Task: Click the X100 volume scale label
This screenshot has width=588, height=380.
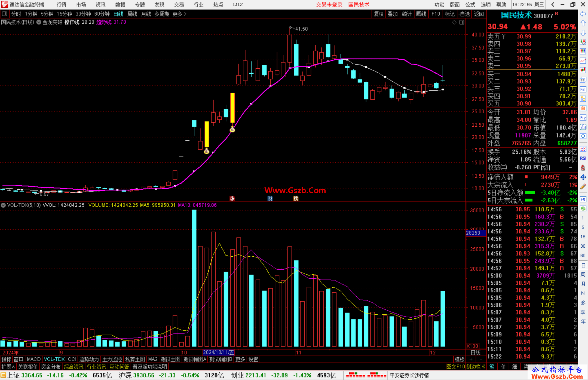Action: click(472, 346)
